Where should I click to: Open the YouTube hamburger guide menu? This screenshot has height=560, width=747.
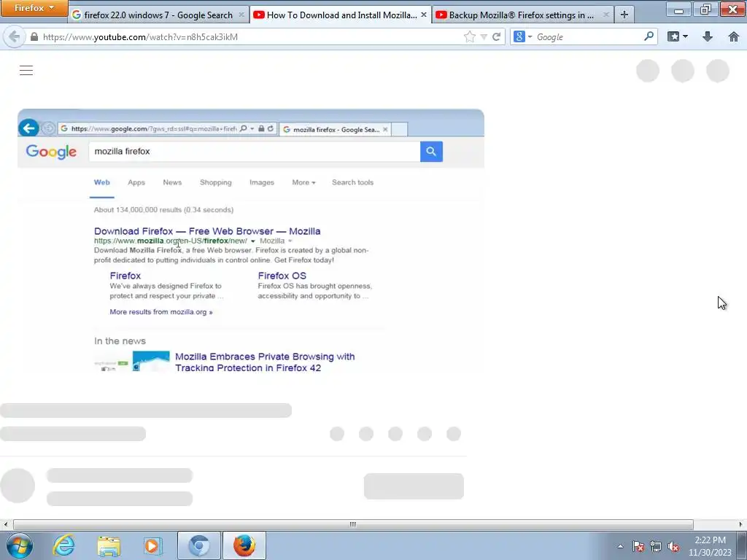click(26, 71)
